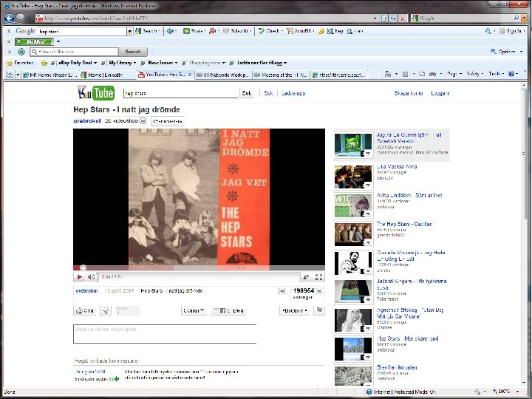Screen dimensions: 532x399
Task: Click the thumbs down dislike icon
Action: (x=106, y=310)
